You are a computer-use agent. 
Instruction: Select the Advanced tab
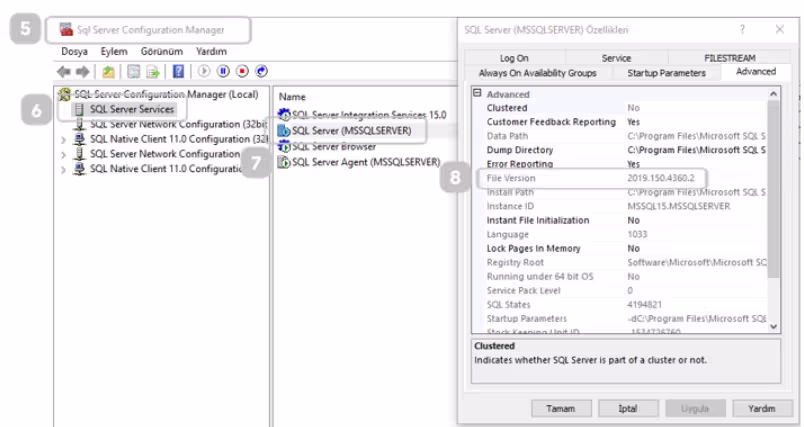click(756, 72)
